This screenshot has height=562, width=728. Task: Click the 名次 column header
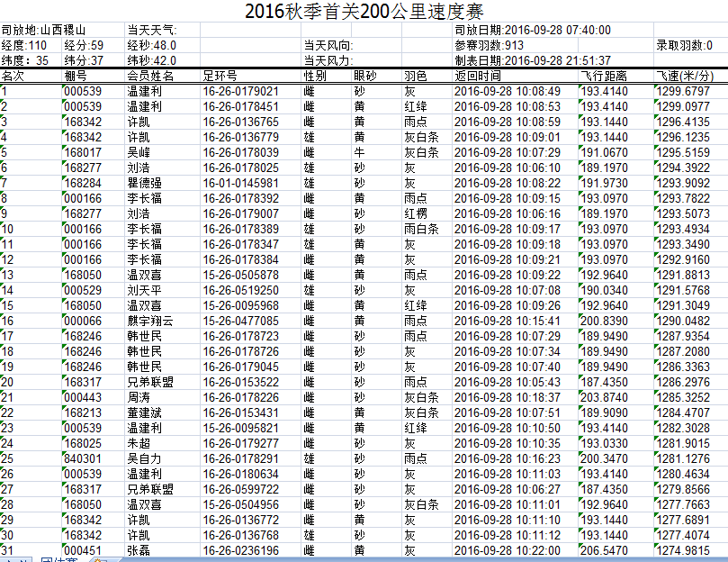point(13,76)
